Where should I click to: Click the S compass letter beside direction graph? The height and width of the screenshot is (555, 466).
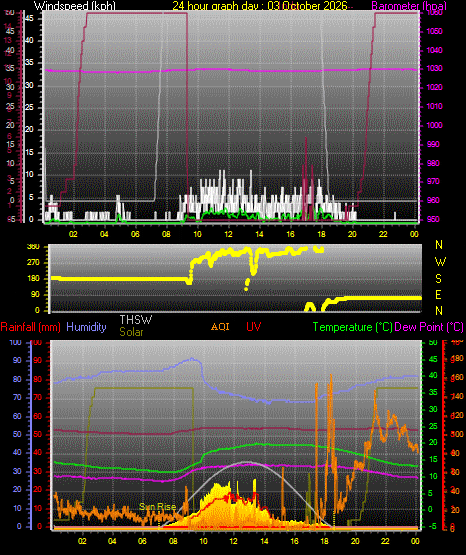click(x=438, y=279)
